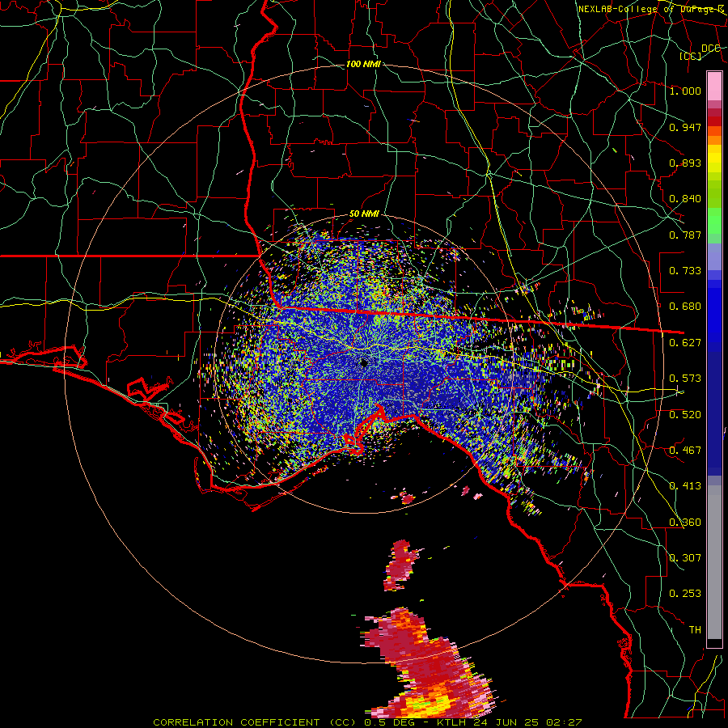Viewport: 728px width, 728px height.
Task: Click the 0.253 scale value
Action: pos(685,594)
